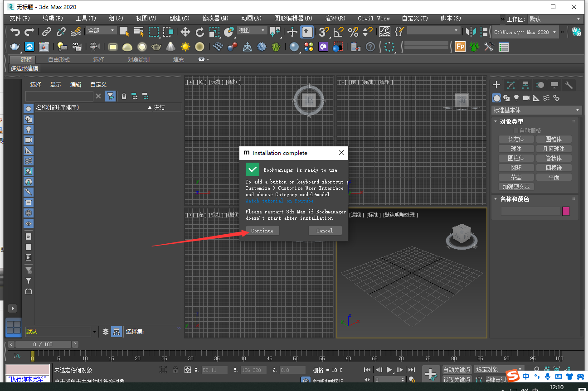The width and height of the screenshot is (588, 391).
Task: Click the grass plugin icon
Action: pyautogui.click(x=276, y=47)
